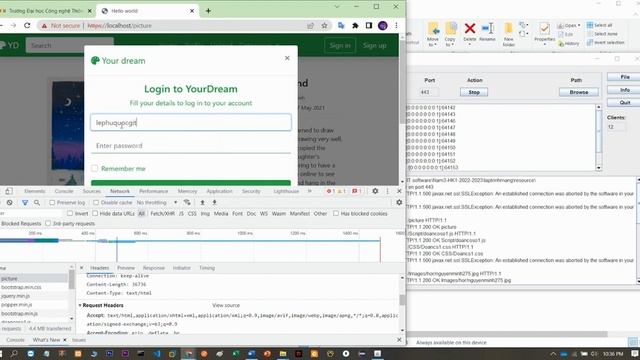Screen dimensions: 640x360
Task: Click the Browse button in server window
Action: tap(579, 92)
